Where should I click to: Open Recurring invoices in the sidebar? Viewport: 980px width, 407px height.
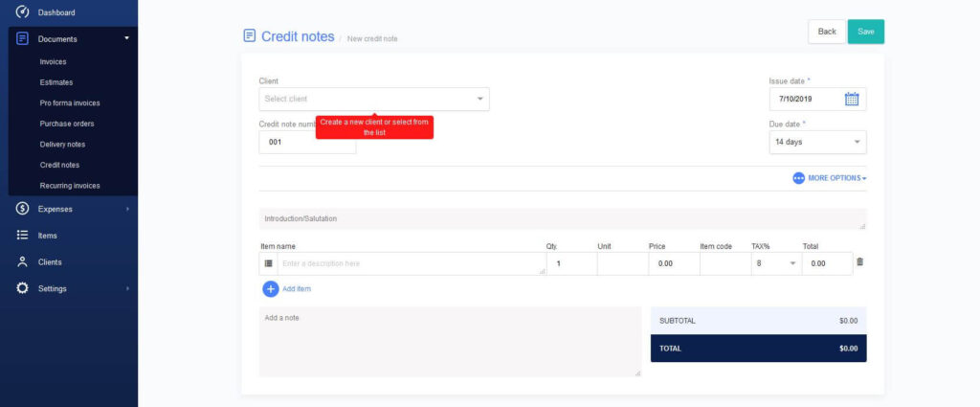coord(69,186)
